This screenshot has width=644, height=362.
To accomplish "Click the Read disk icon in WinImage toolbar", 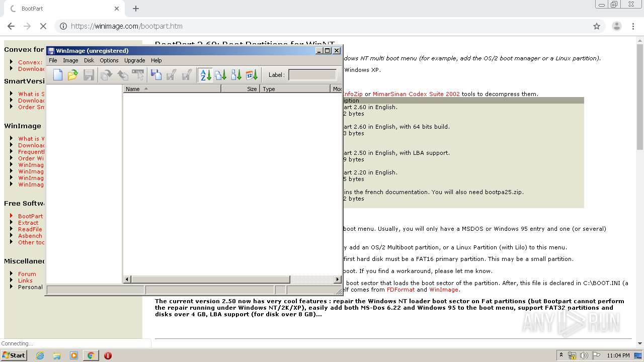I will pos(156,75).
